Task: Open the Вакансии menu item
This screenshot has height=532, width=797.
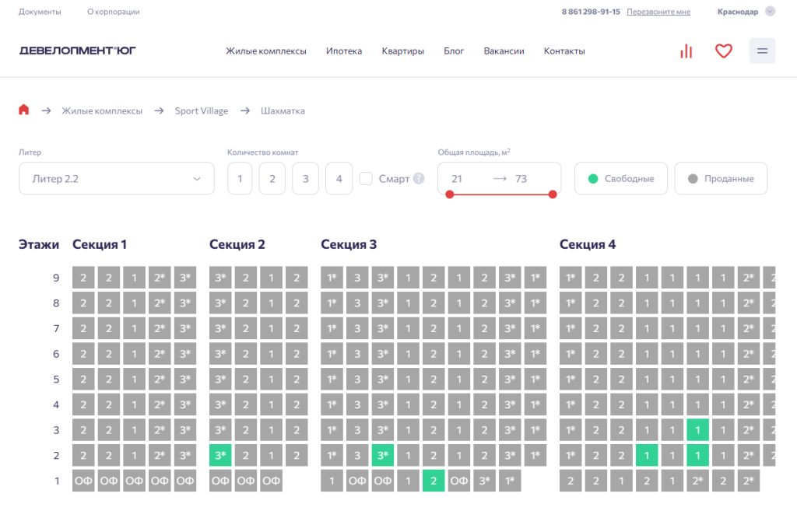Action: click(504, 51)
